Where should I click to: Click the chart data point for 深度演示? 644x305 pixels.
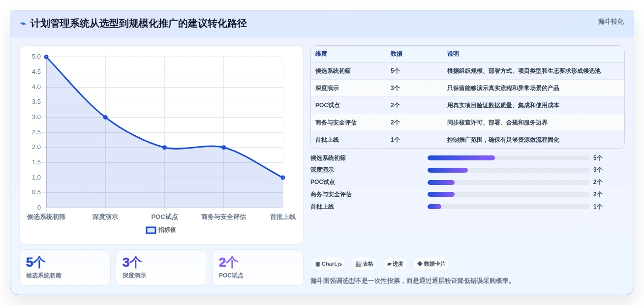coord(105,117)
